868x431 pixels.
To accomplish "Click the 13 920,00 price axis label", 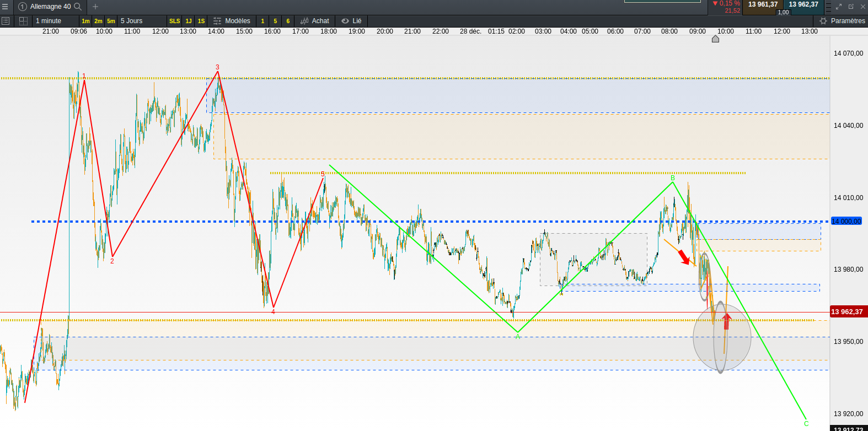I will click(848, 414).
